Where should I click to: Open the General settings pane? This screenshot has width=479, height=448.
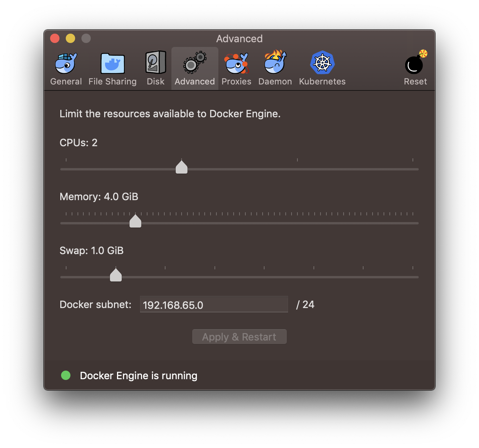[x=66, y=68]
